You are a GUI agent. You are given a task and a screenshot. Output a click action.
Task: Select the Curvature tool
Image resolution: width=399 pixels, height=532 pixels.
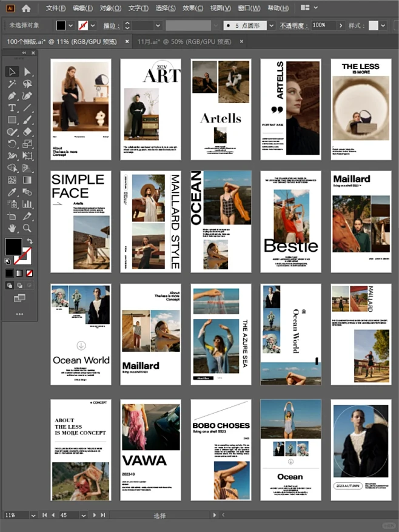(27, 96)
